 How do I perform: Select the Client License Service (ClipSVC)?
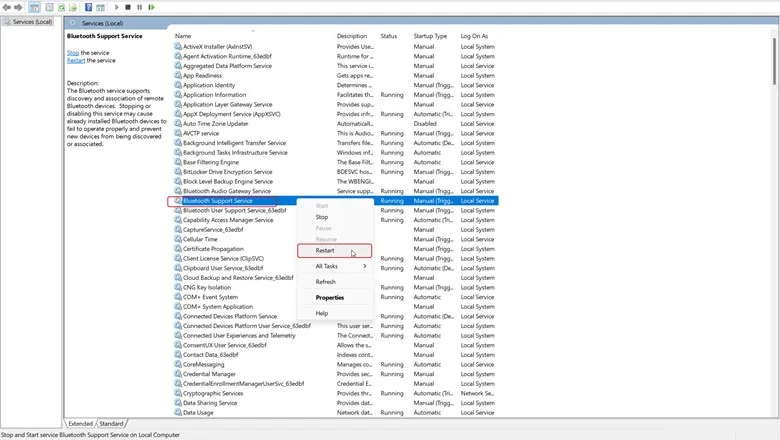tap(335, 259)
